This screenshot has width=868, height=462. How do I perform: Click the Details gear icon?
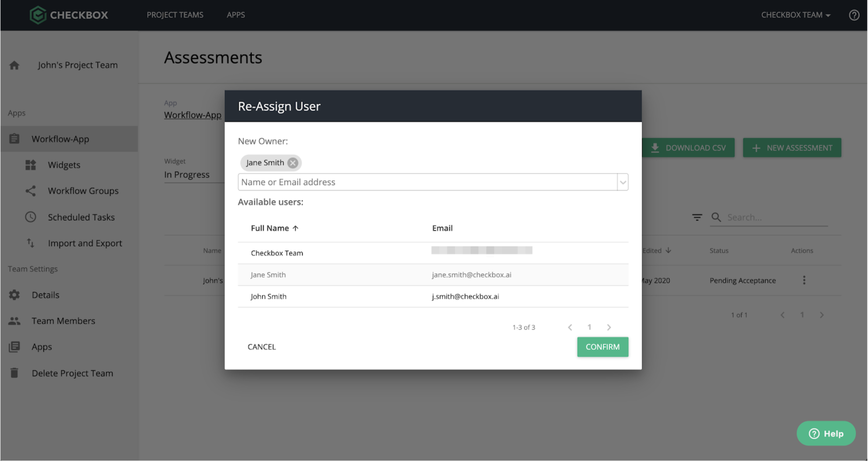click(x=14, y=295)
